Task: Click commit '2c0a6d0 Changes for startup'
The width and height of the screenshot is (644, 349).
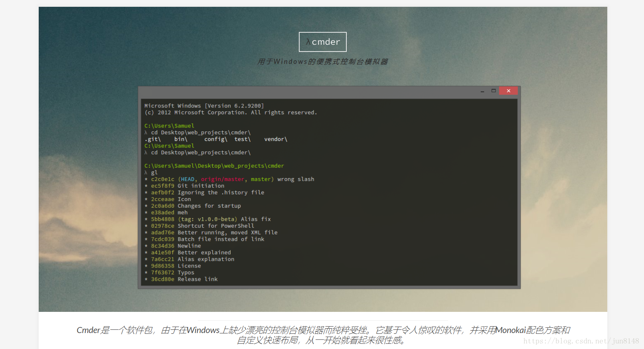Action: point(193,206)
